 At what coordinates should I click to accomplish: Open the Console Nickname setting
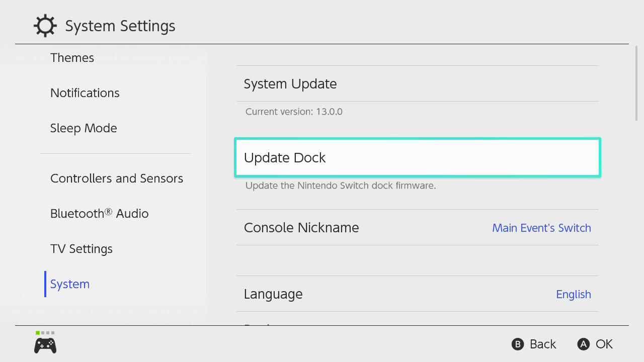[x=301, y=228]
